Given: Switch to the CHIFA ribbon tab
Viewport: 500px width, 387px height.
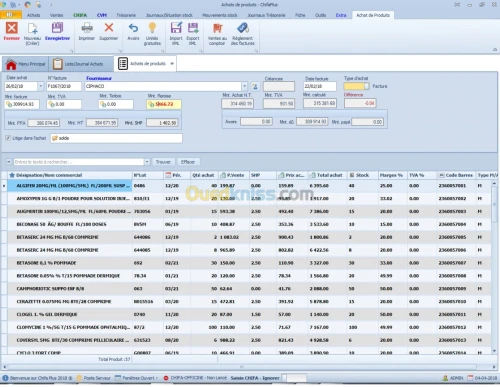Looking at the screenshot, I should [80, 15].
